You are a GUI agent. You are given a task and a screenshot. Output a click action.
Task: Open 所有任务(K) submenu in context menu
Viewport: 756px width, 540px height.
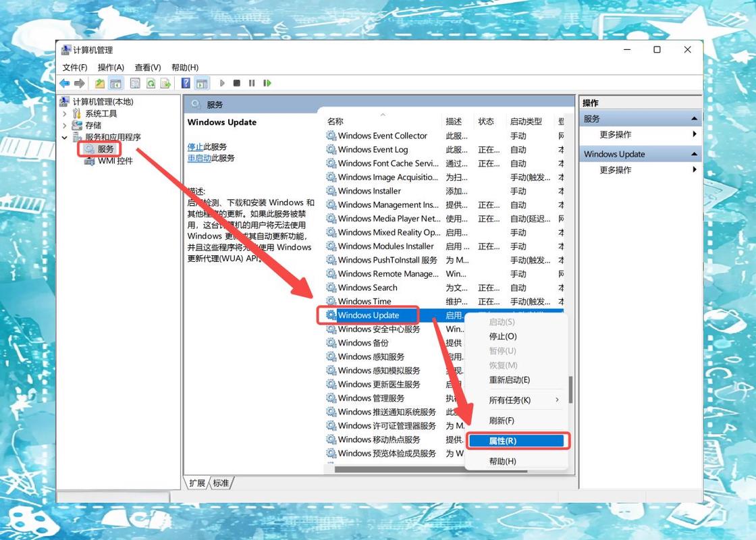coord(516,400)
